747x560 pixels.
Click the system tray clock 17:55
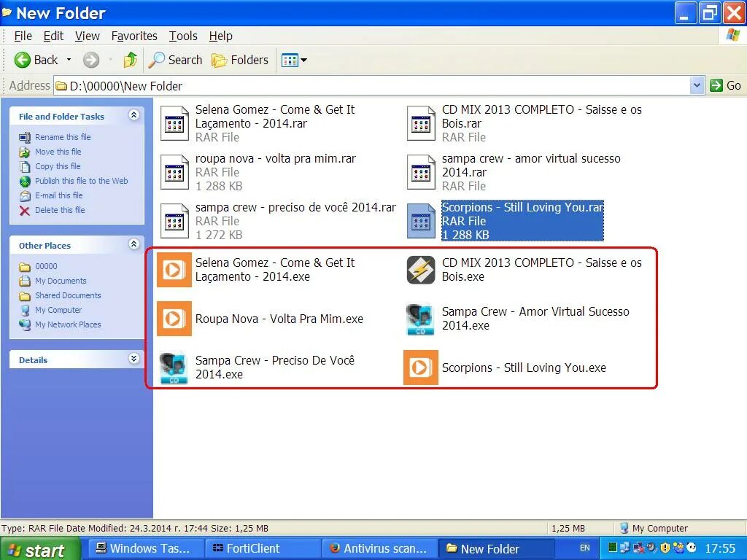[x=720, y=548]
